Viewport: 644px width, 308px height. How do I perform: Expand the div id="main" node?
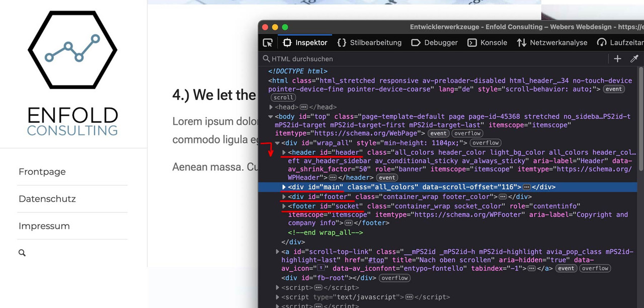pos(284,187)
